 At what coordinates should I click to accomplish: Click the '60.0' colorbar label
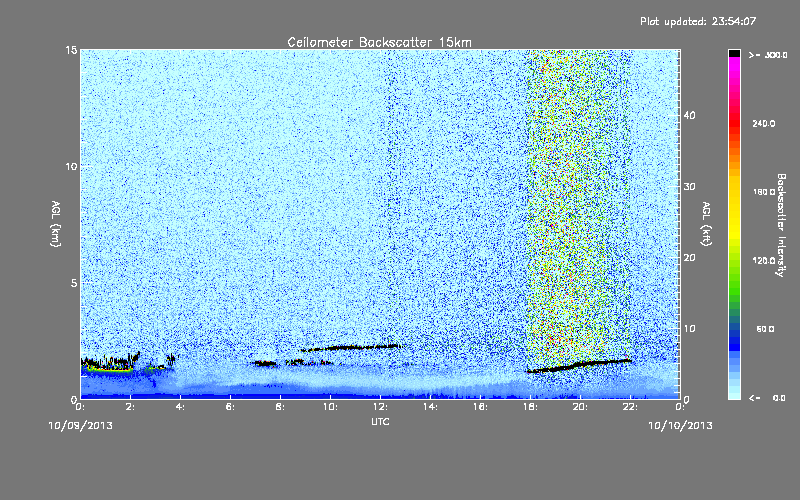coord(765,329)
